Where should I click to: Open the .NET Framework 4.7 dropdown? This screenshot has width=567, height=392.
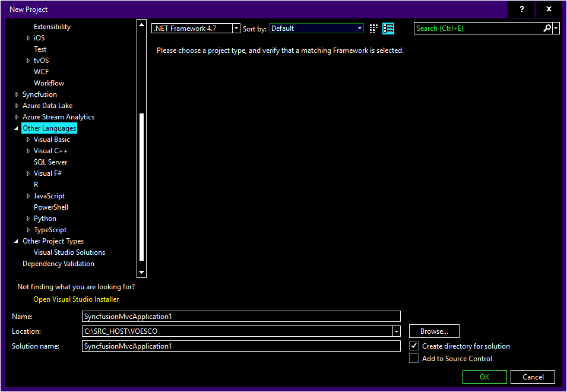click(236, 28)
